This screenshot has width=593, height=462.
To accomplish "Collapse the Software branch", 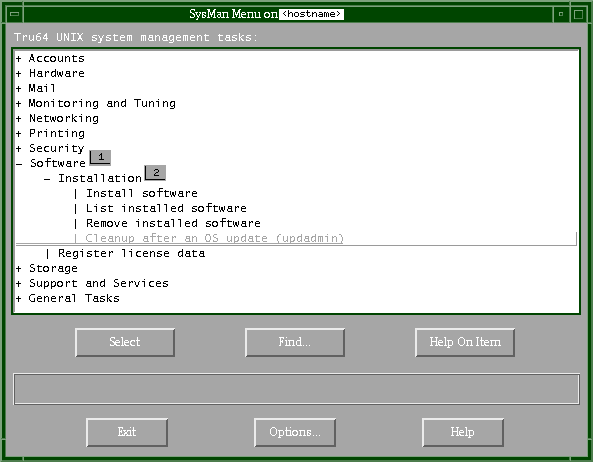I will click(19, 164).
